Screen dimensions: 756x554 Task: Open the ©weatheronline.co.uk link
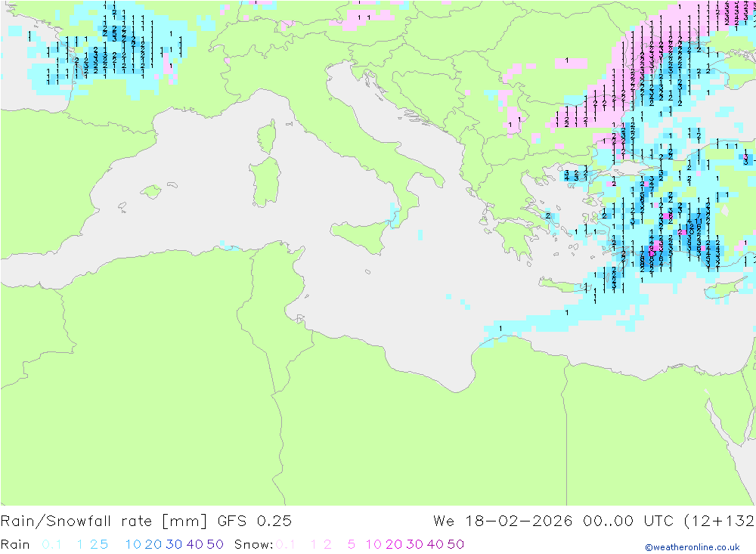[x=692, y=547]
